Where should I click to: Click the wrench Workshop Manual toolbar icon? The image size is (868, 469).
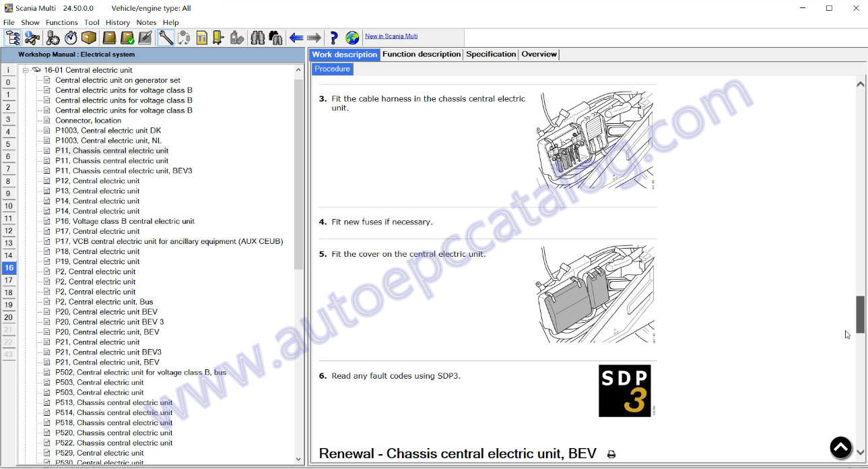(x=166, y=38)
